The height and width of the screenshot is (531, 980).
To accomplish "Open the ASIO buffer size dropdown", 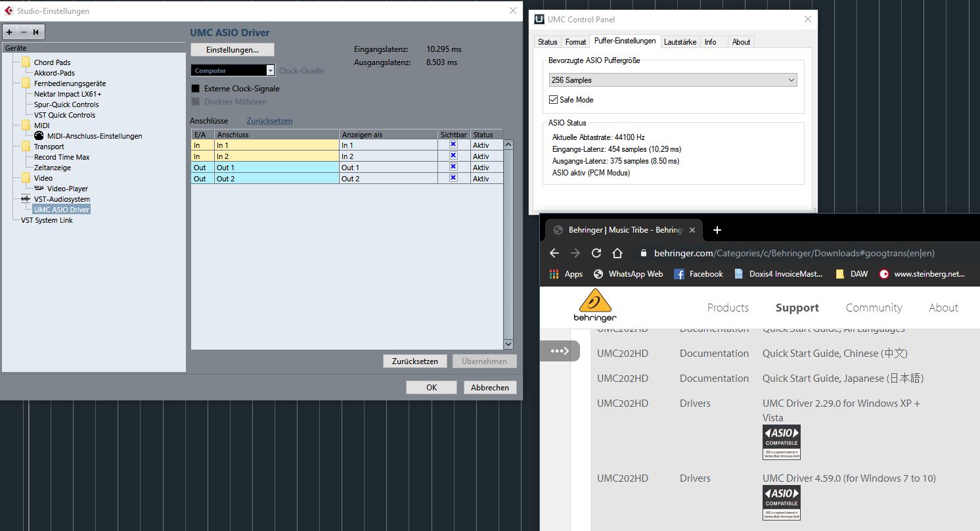I will coord(673,80).
